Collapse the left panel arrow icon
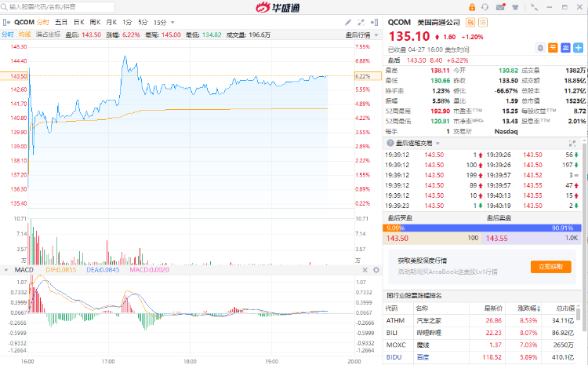This screenshot has width=588, height=365. click(6, 23)
